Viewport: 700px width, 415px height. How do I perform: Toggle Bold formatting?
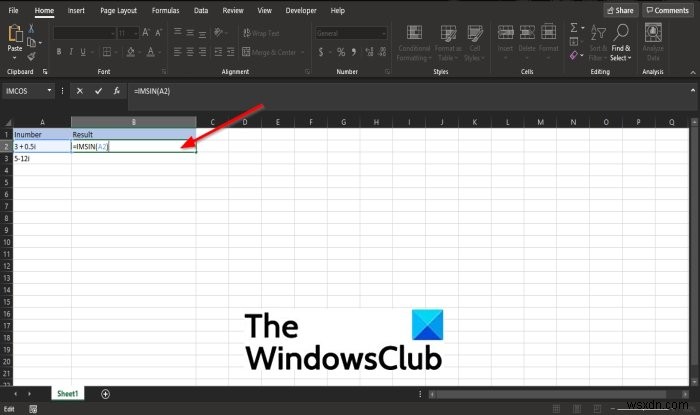58,52
